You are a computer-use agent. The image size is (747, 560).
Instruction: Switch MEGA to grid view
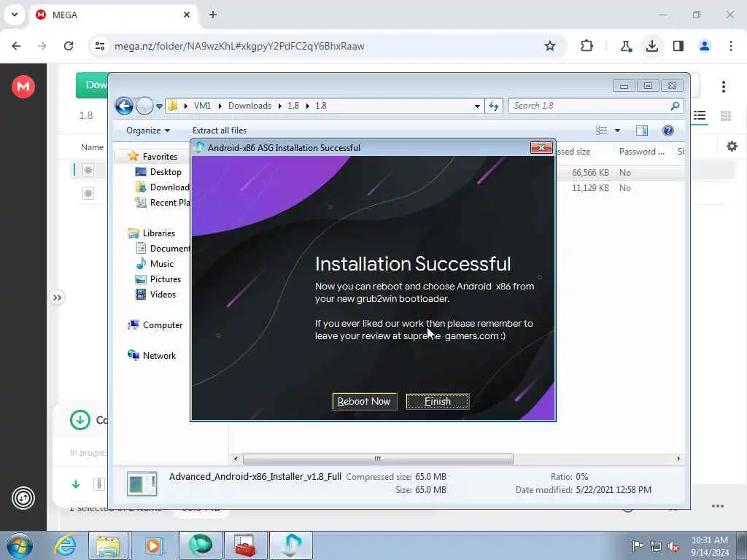726,116
